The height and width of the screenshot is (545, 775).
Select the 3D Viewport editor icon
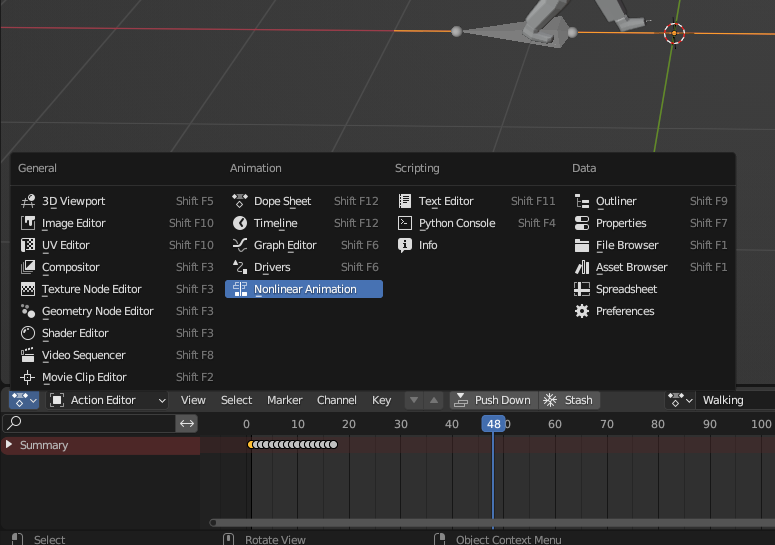28,201
